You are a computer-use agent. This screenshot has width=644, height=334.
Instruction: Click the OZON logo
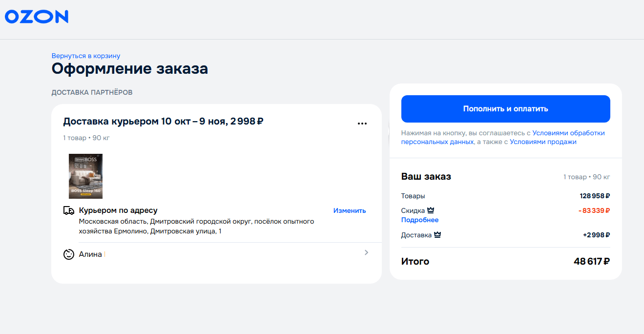coord(36,16)
